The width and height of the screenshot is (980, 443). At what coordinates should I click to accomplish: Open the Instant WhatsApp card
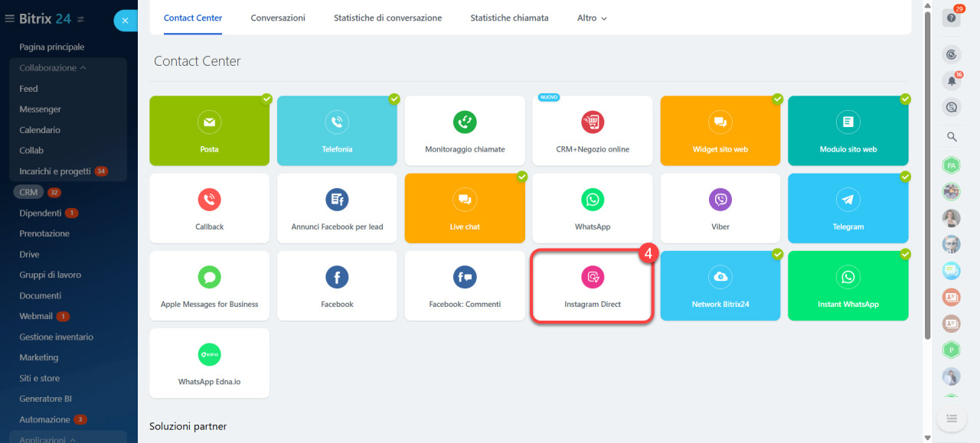pyautogui.click(x=848, y=285)
